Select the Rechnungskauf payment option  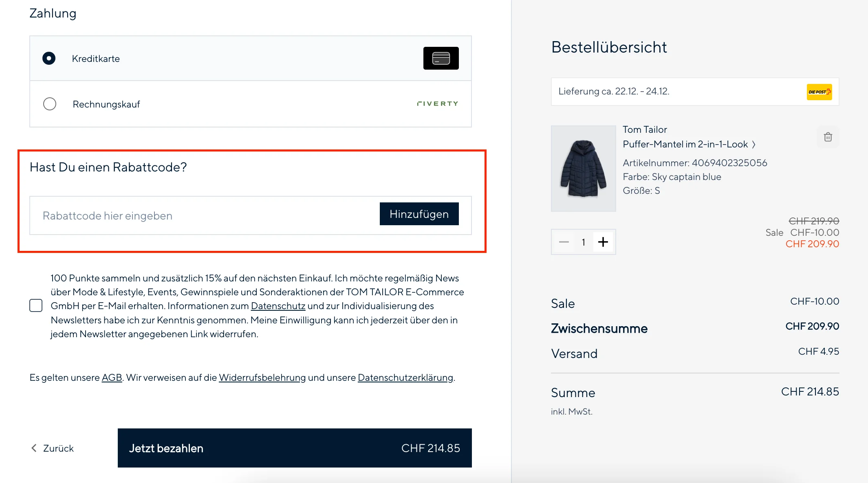(49, 104)
